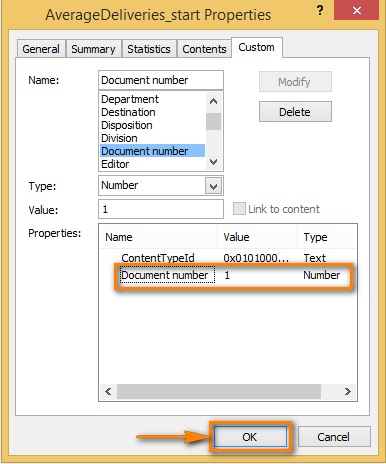This screenshot has height=464, width=386.
Task: Click the help question mark icon
Action: tap(320, 11)
